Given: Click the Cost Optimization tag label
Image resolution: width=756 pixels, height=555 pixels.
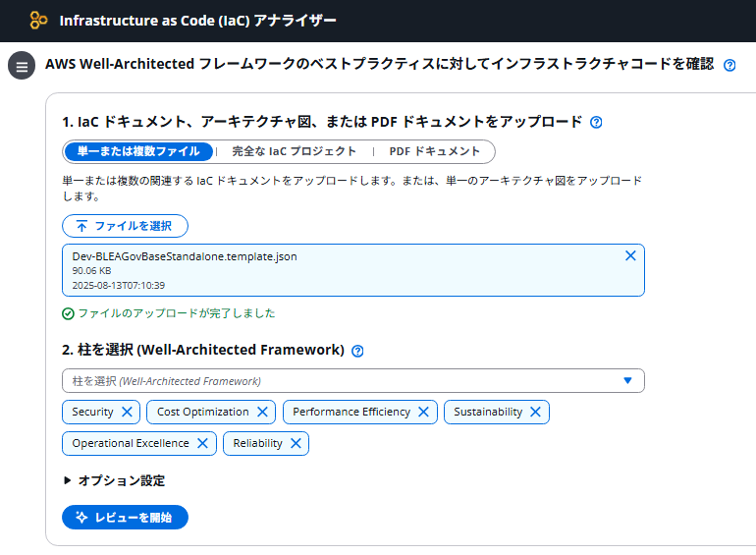Looking at the screenshot, I should pyautogui.click(x=203, y=412).
